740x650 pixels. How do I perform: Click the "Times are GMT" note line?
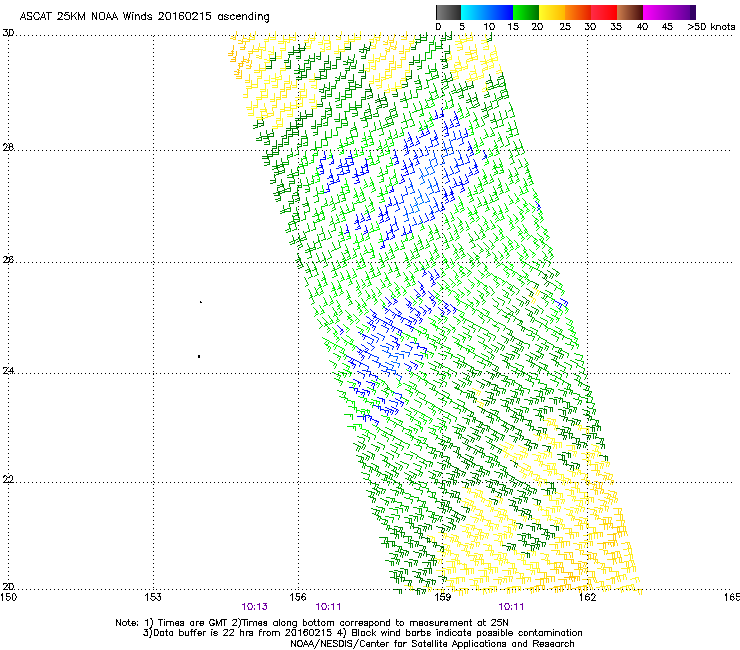(312, 623)
